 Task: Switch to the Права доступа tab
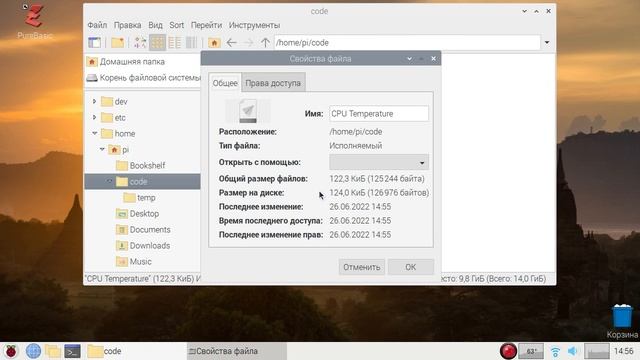(x=273, y=83)
